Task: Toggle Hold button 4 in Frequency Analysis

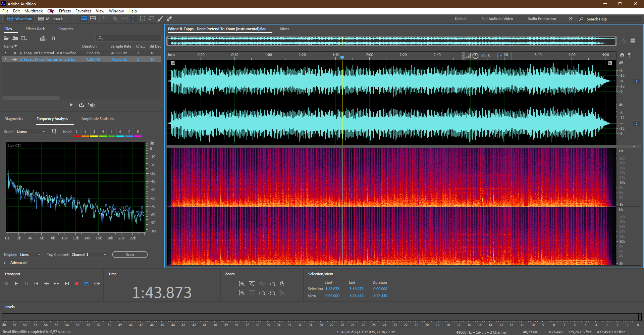Action: click(103, 132)
